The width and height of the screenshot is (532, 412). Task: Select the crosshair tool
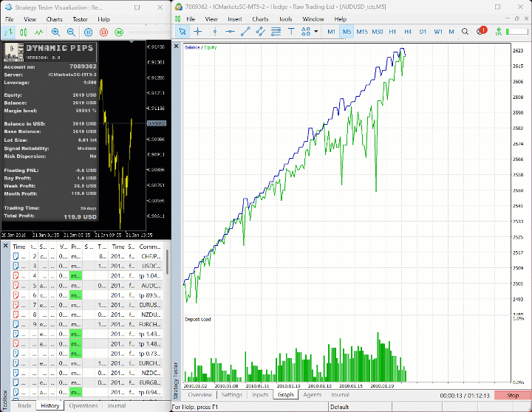click(198, 32)
